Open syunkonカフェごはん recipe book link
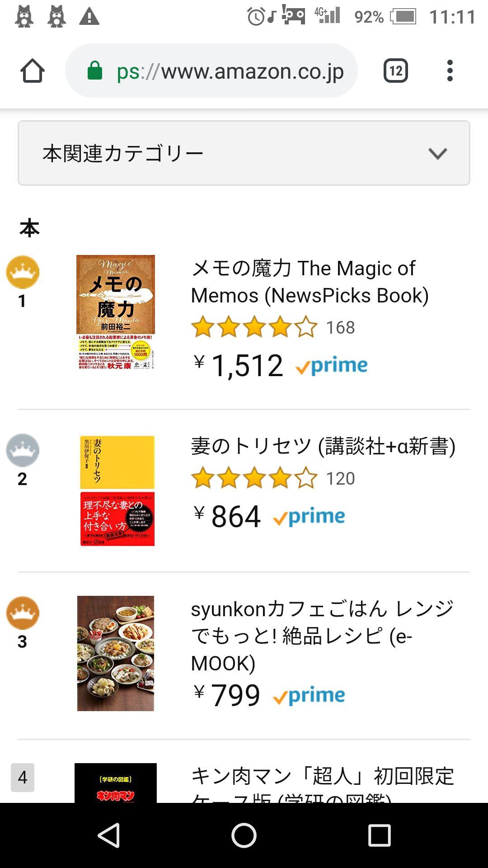This screenshot has height=868, width=488. coord(322,635)
